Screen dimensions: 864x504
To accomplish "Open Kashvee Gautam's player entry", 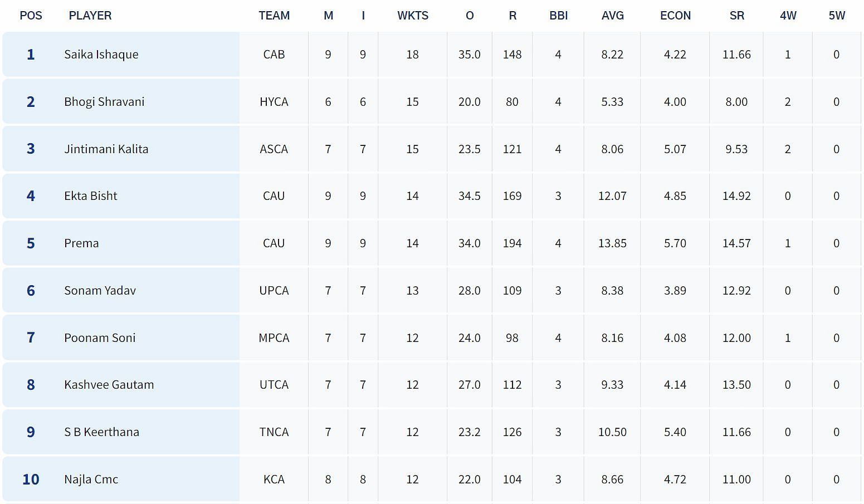I will [109, 385].
